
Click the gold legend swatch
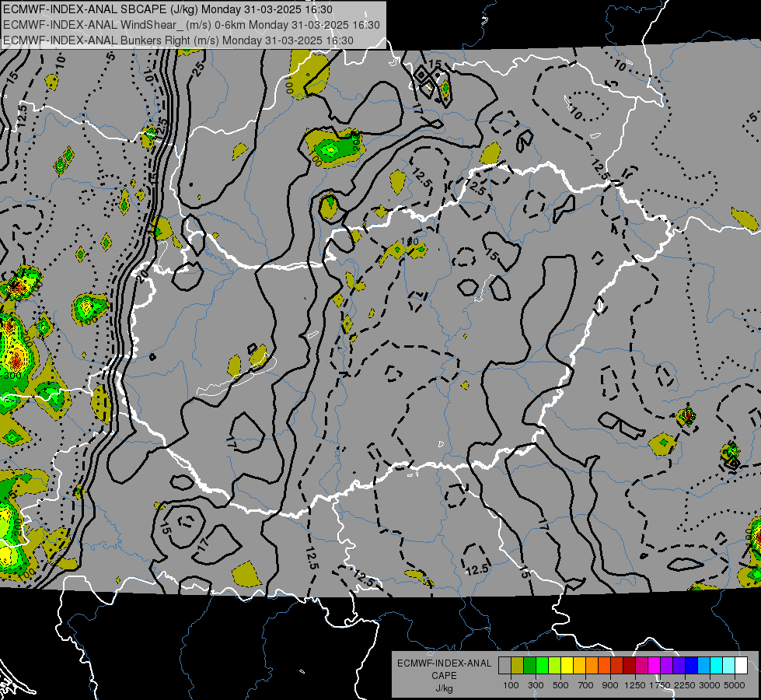point(579,665)
